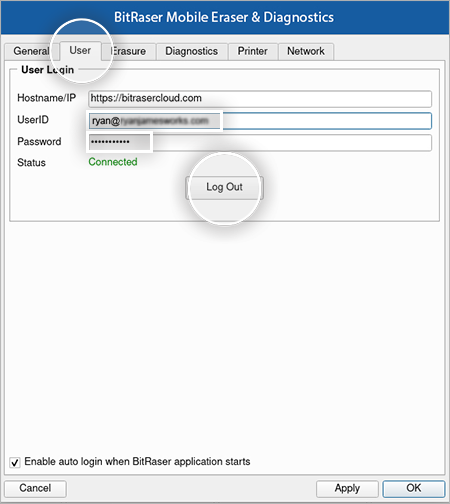Confirm settings with the OK button
The image size is (450, 504).
[x=414, y=488]
